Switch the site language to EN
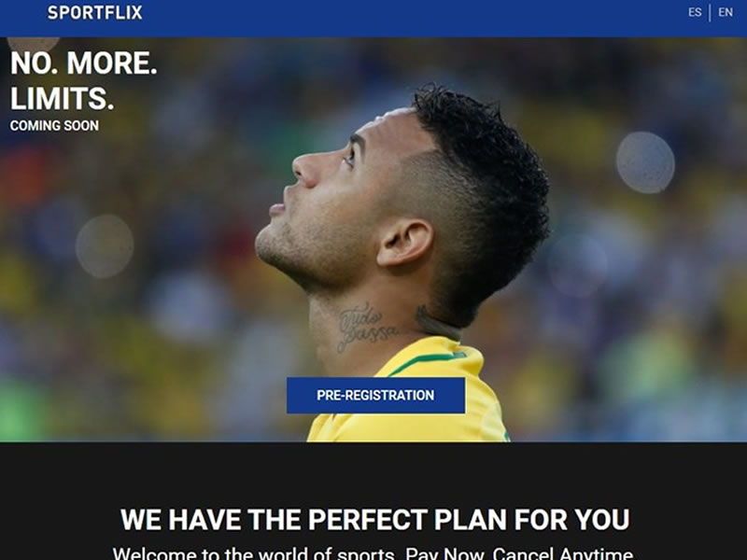 tap(726, 12)
